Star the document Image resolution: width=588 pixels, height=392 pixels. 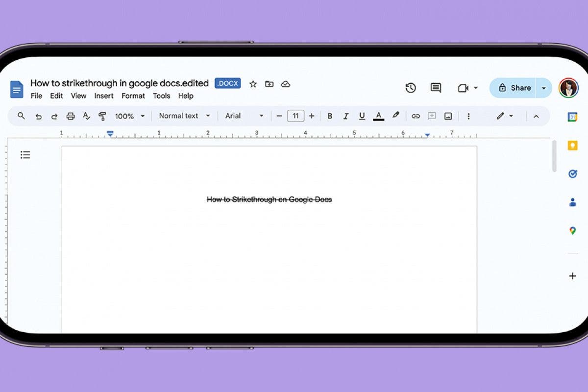pos(253,84)
